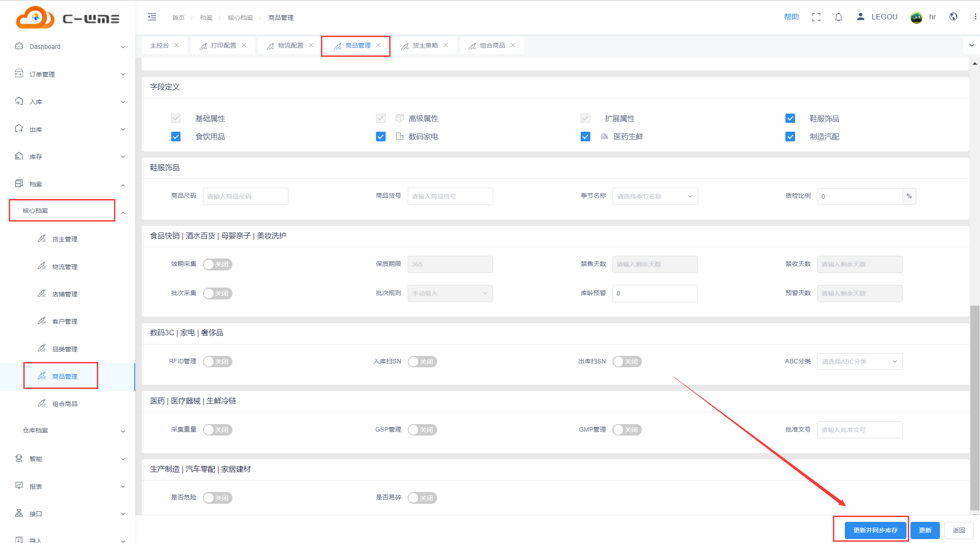Image resolution: width=980 pixels, height=543 pixels.
Task: Click the 商品尺码 input field
Action: coord(246,196)
